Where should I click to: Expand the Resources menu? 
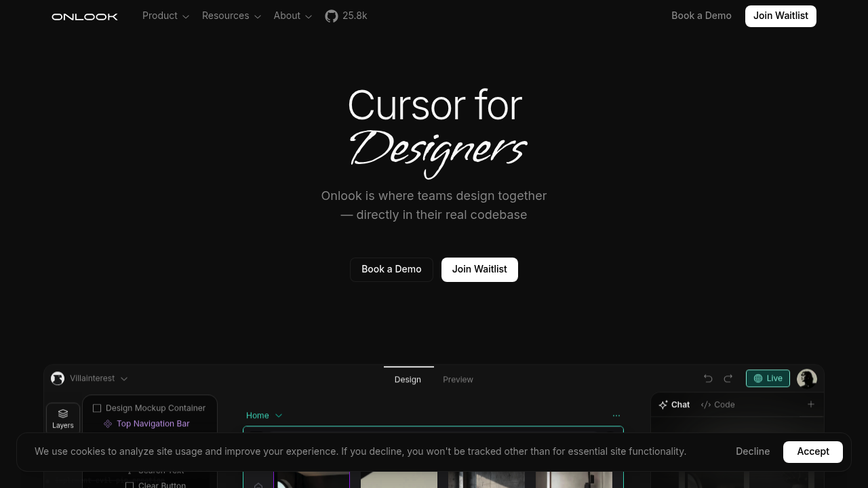tap(231, 16)
